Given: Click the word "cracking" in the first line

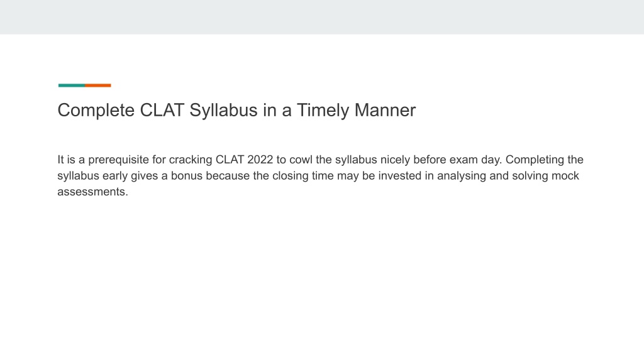Looking at the screenshot, I should 191,160.
